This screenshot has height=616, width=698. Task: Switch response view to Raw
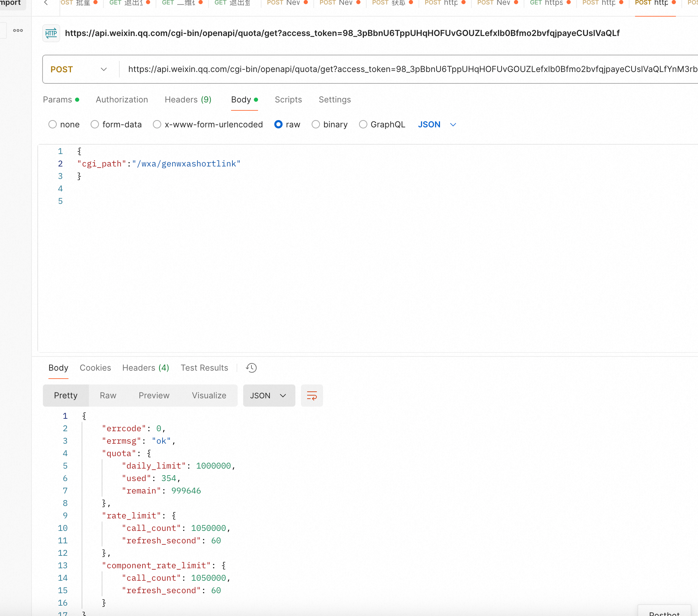click(108, 396)
